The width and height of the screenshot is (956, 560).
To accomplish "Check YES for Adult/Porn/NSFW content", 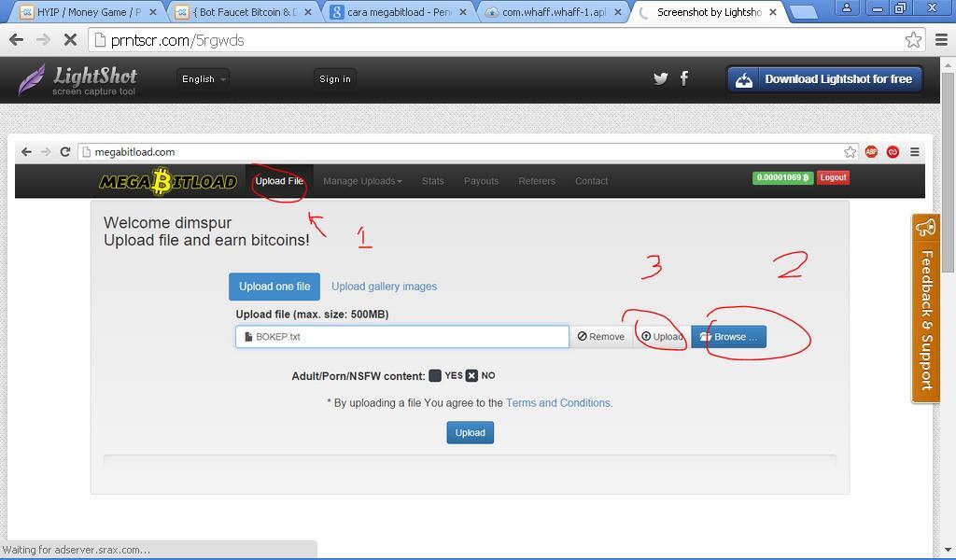I will pos(434,374).
